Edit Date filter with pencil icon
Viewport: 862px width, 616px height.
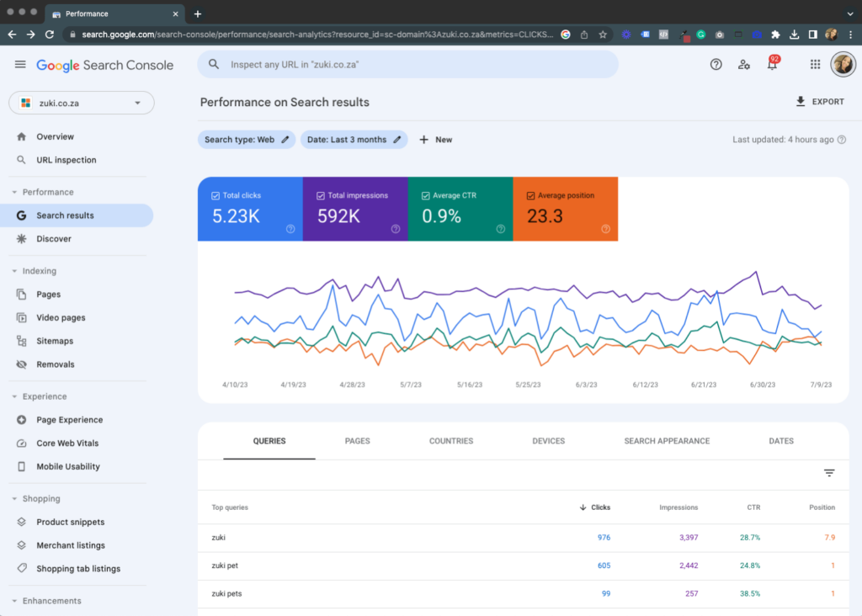(x=397, y=140)
